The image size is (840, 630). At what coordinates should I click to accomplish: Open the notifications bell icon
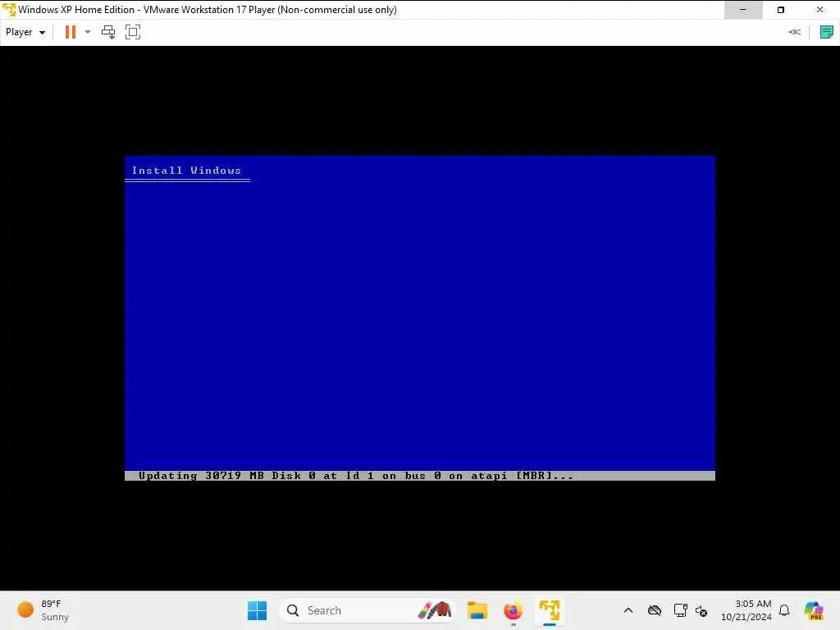pyautogui.click(x=784, y=610)
